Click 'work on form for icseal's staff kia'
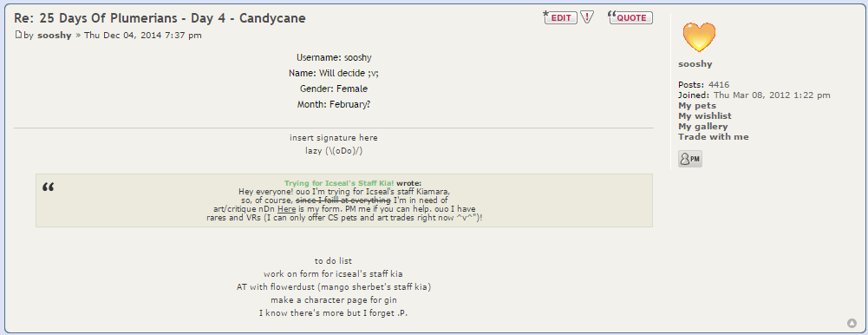 pos(333,274)
